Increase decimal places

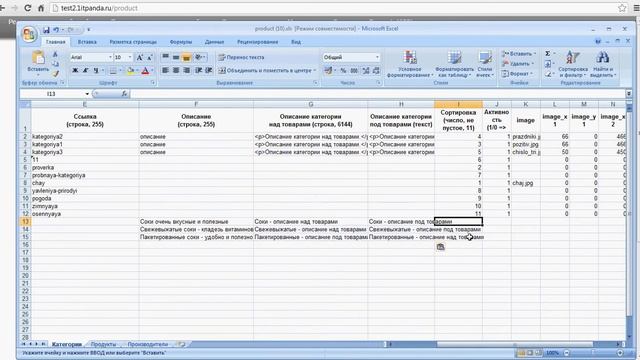[366, 71]
